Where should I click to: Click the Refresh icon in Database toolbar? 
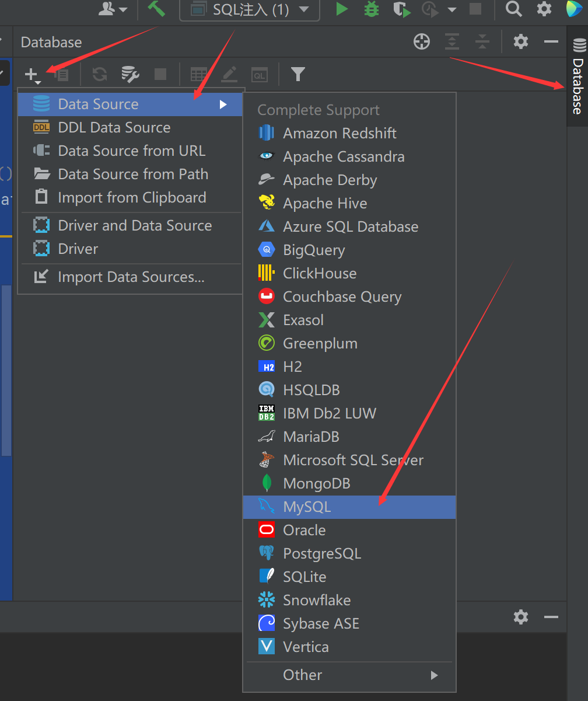pyautogui.click(x=100, y=74)
